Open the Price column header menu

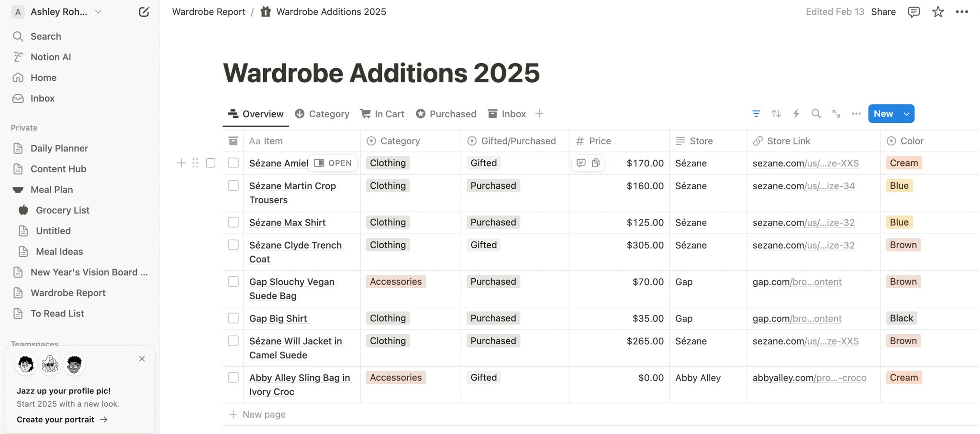(x=619, y=141)
